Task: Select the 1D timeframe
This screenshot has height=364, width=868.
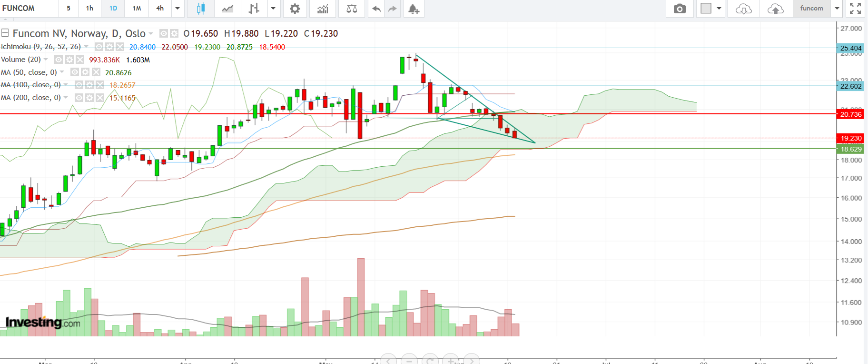Action: click(x=113, y=9)
